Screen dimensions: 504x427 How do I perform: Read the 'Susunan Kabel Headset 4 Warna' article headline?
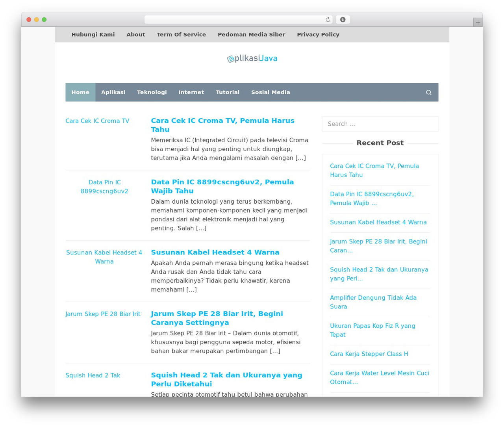coord(215,252)
